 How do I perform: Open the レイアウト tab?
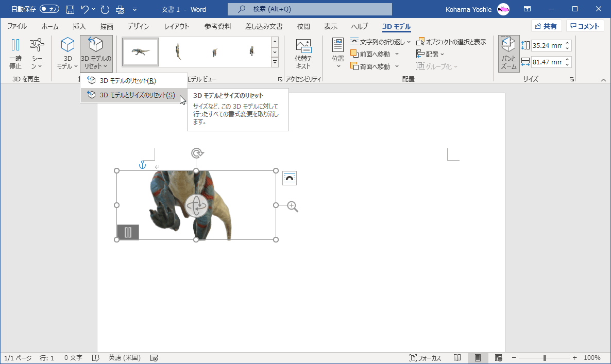pos(177,26)
